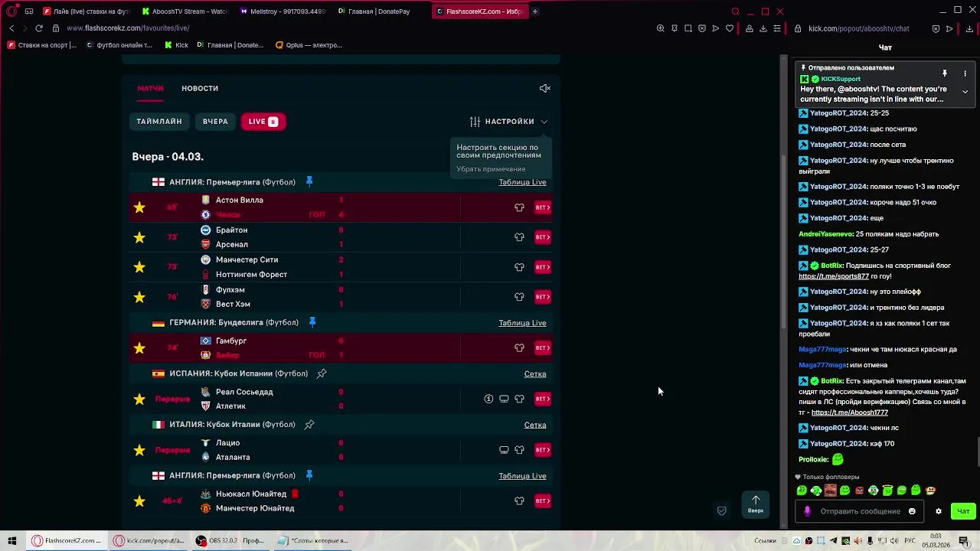Toggle favorite star for Lazio–Atalanta
The width and height of the screenshot is (980, 551).
(139, 450)
